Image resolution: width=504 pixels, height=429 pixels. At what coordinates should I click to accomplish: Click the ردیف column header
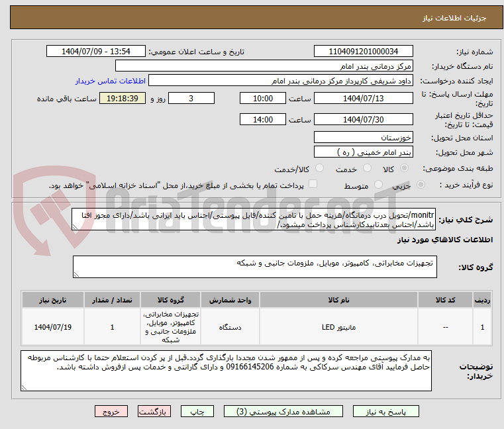(x=482, y=300)
